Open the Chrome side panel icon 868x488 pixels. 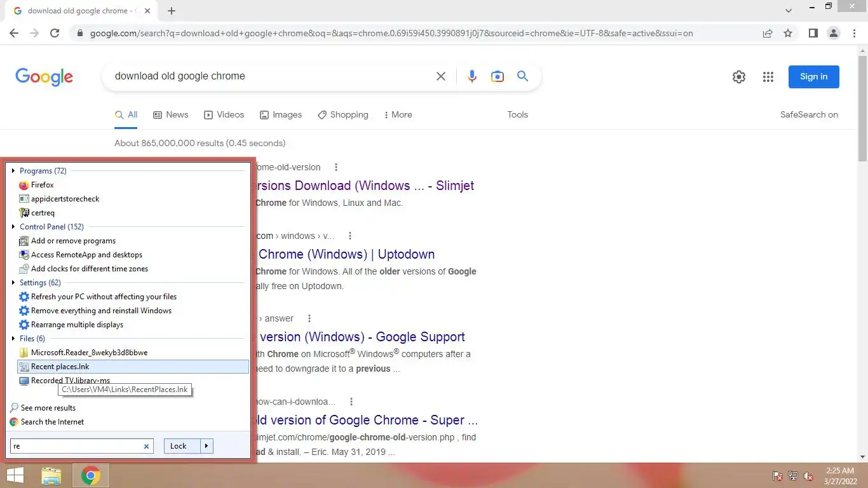click(x=813, y=33)
